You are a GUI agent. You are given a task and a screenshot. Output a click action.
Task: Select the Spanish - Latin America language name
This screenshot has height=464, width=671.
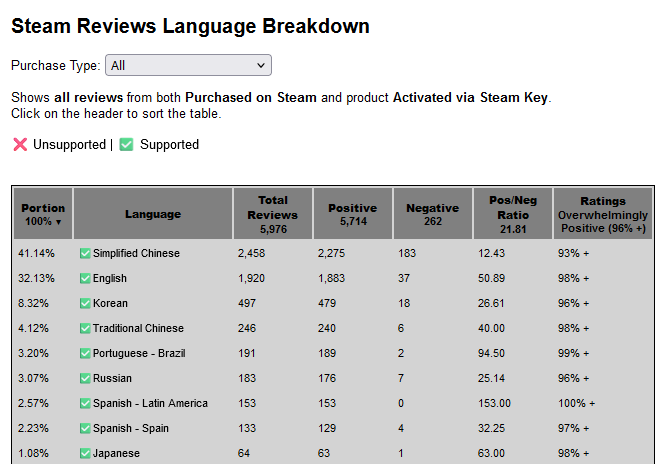click(x=150, y=403)
